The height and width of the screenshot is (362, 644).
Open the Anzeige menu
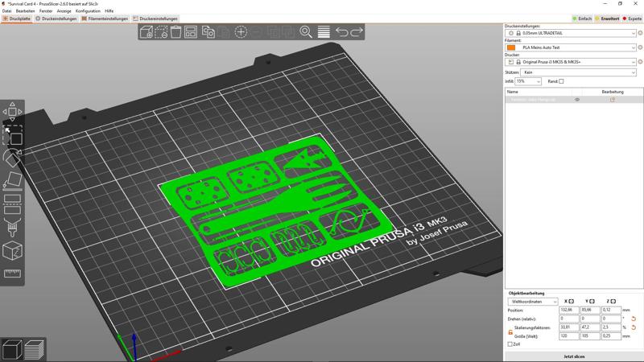click(64, 11)
